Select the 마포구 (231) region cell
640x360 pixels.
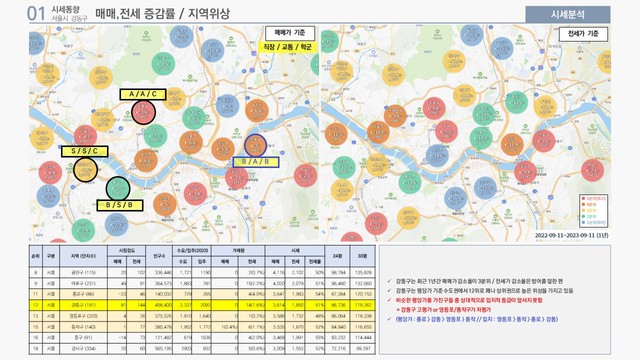pyautogui.click(x=83, y=283)
